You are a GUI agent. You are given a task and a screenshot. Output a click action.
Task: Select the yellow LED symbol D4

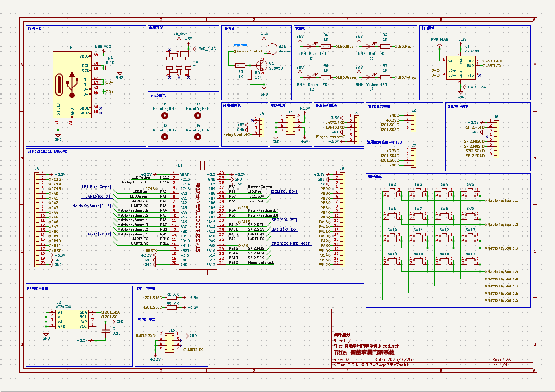pos(368,77)
